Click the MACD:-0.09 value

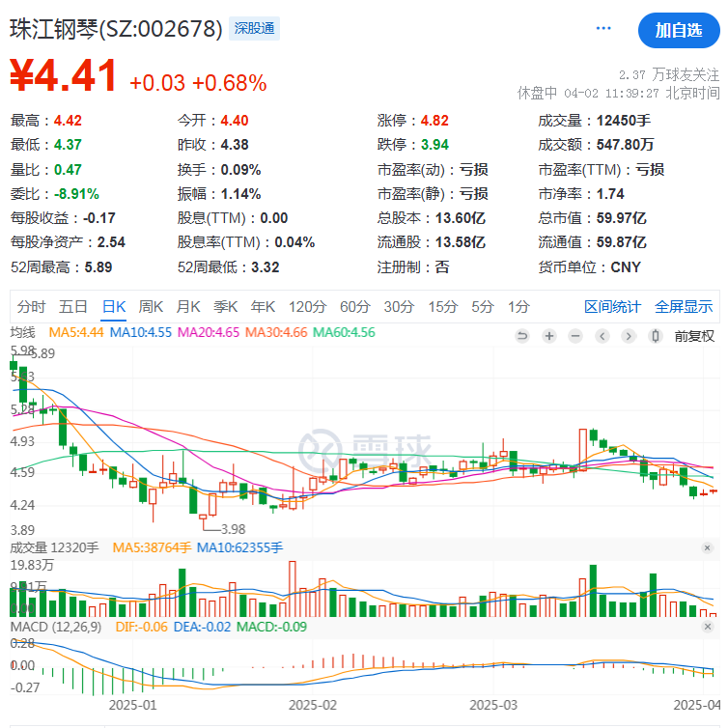tap(271, 627)
